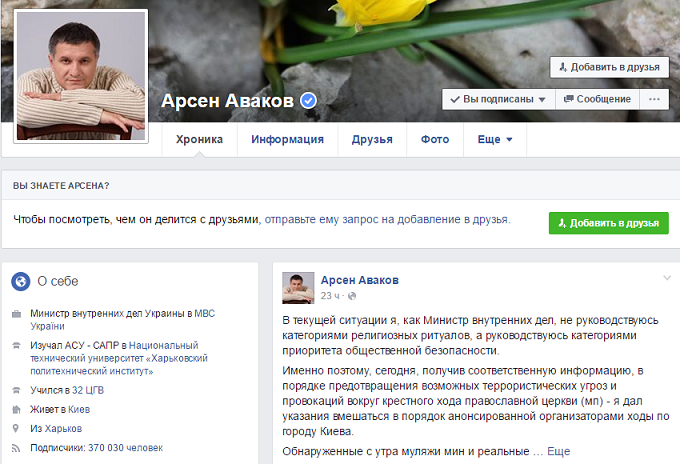680x464 pixels.
Task: Open the Информация tab
Action: click(287, 140)
